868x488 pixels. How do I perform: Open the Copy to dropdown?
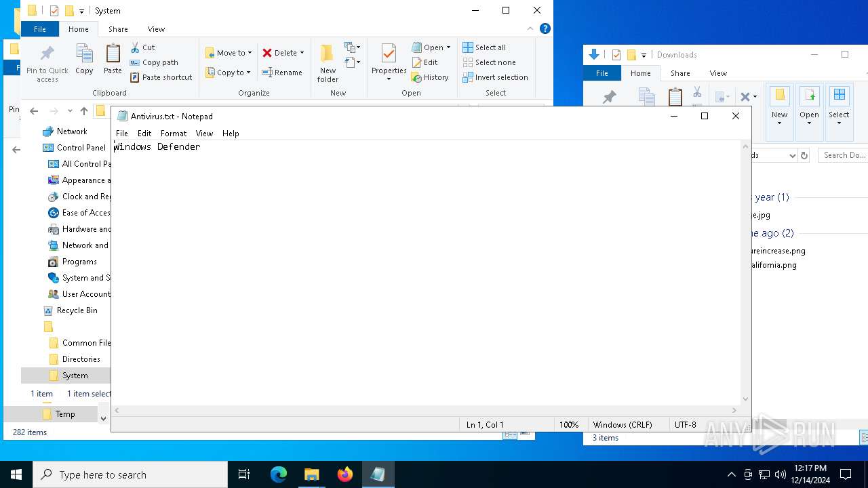click(229, 73)
